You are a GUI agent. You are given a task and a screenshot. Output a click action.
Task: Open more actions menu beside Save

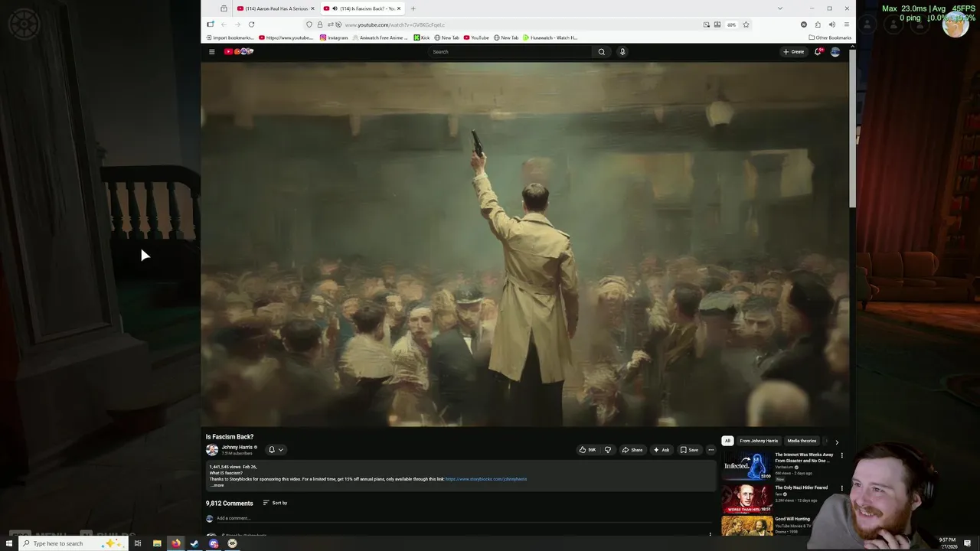click(711, 450)
